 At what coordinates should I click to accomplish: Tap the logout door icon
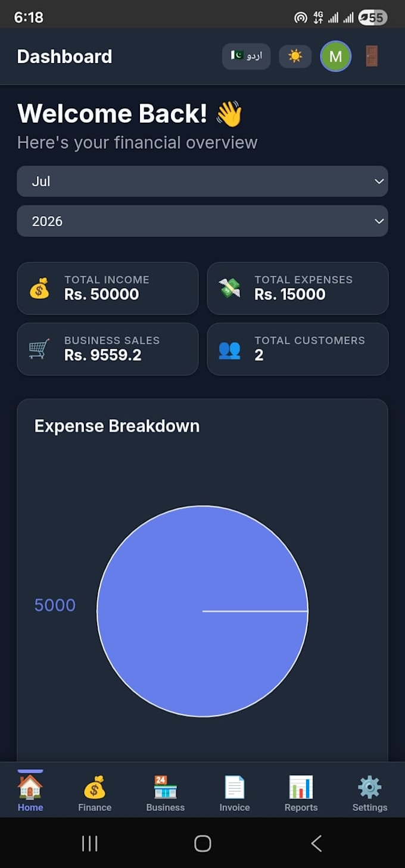pyautogui.click(x=371, y=56)
